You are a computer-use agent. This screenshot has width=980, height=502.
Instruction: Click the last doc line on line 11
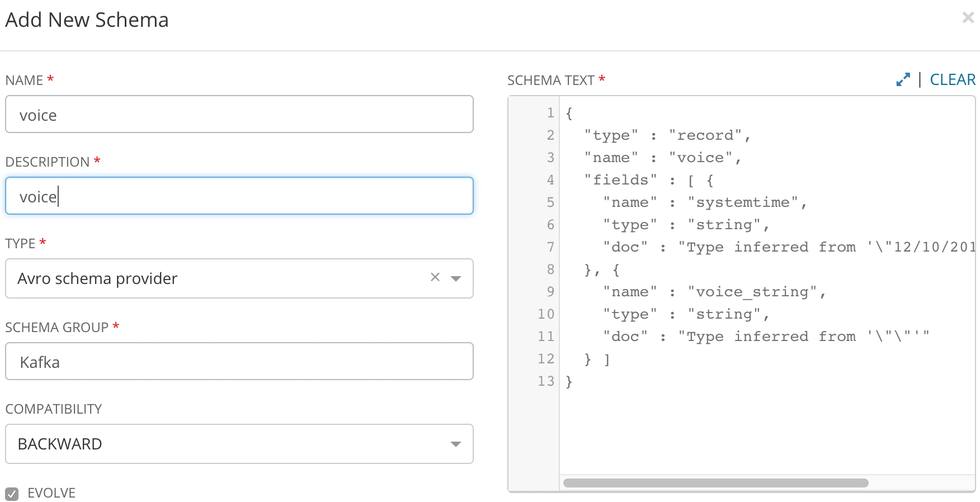(x=766, y=337)
